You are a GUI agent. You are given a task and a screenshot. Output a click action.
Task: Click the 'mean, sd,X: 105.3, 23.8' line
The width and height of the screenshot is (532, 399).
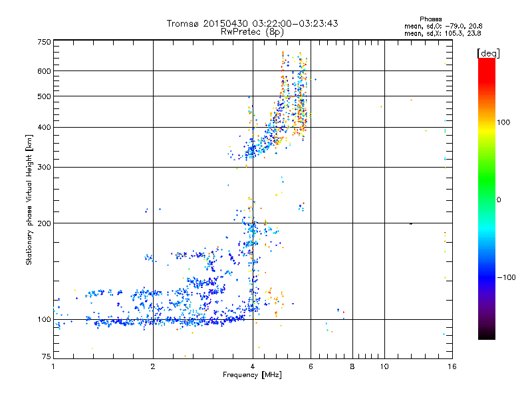442,33
